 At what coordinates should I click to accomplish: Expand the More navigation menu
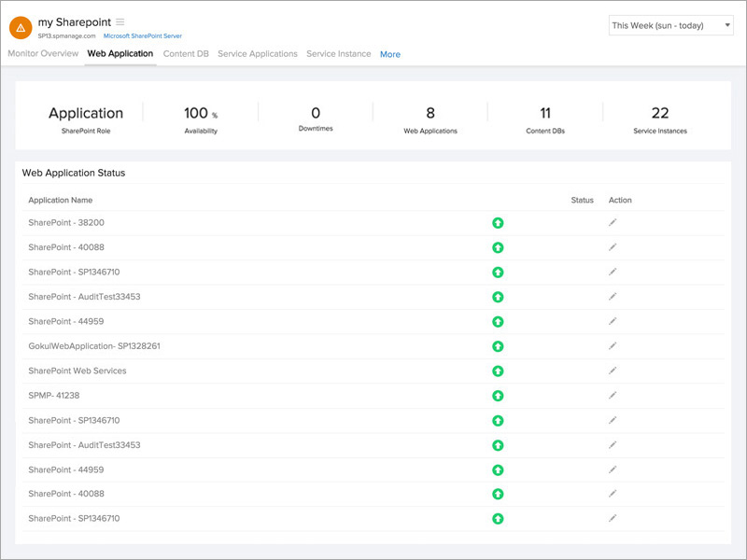[x=389, y=54]
